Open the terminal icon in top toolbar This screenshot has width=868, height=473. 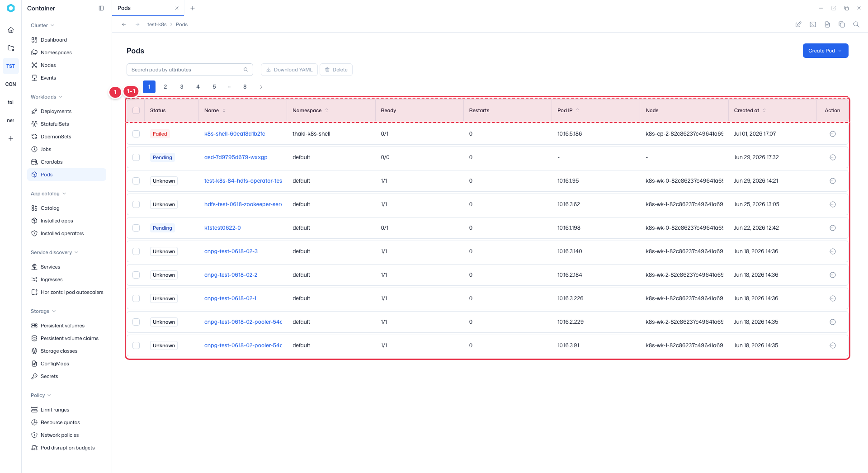(x=813, y=24)
